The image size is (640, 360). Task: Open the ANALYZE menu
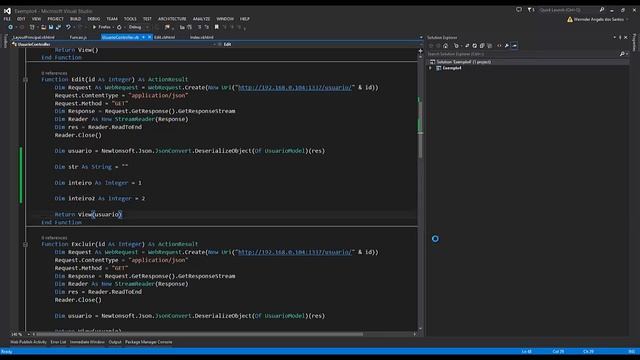tap(201, 19)
